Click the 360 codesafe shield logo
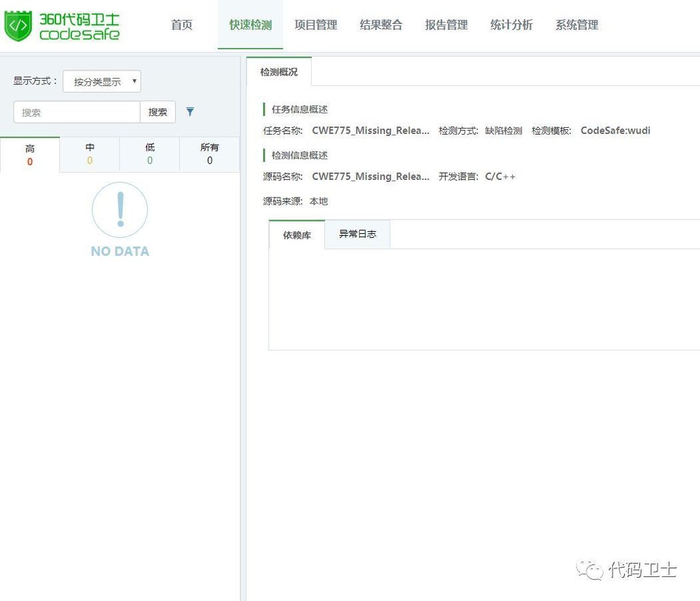Viewport: 700px width, 601px height. (x=18, y=26)
